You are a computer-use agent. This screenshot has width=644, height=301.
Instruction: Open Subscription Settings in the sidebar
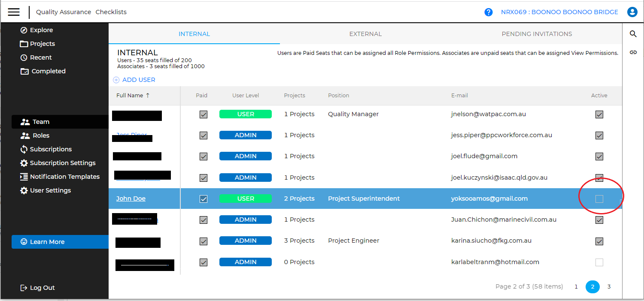click(58, 163)
